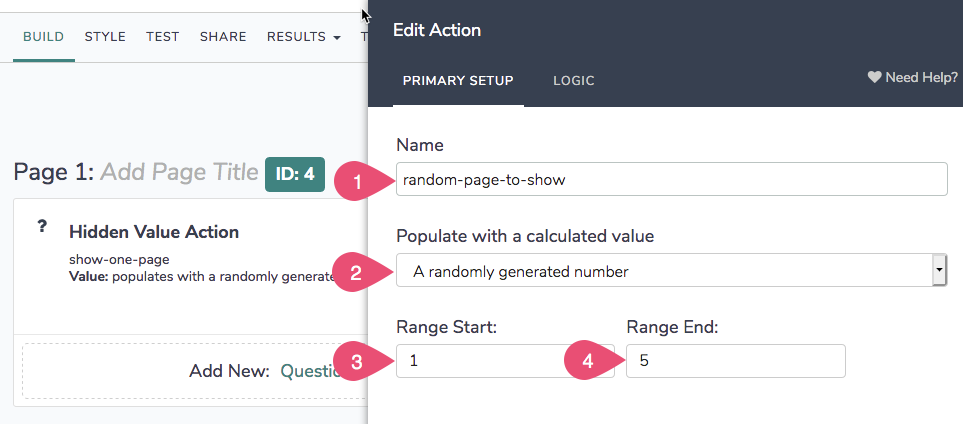The width and height of the screenshot is (963, 424).
Task: Select the PRIMARY SETUP tab
Action: pyautogui.click(x=458, y=81)
